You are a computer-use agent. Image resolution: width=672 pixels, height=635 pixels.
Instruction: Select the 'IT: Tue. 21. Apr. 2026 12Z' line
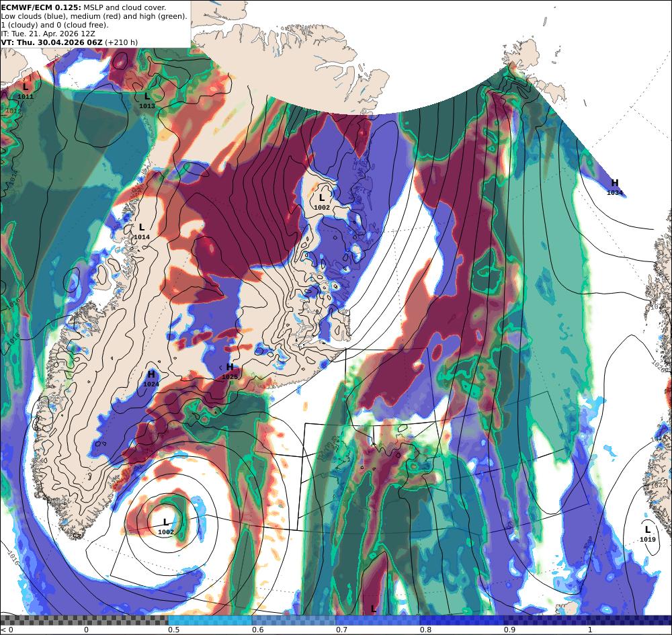(x=48, y=34)
